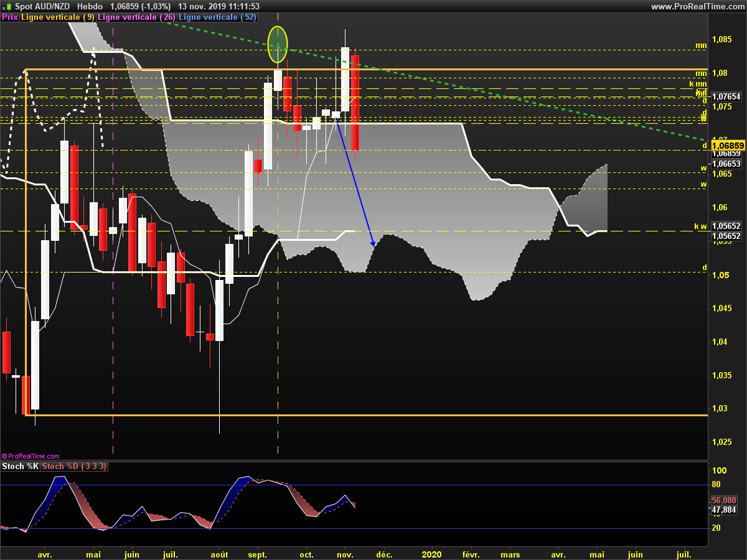Click the mars label on time axis
The image size is (747, 560).
(x=510, y=554)
